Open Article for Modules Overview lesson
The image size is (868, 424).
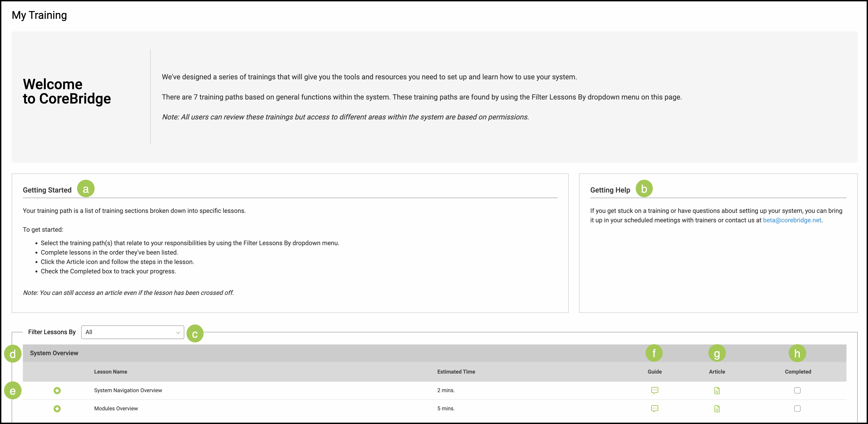[x=717, y=409]
